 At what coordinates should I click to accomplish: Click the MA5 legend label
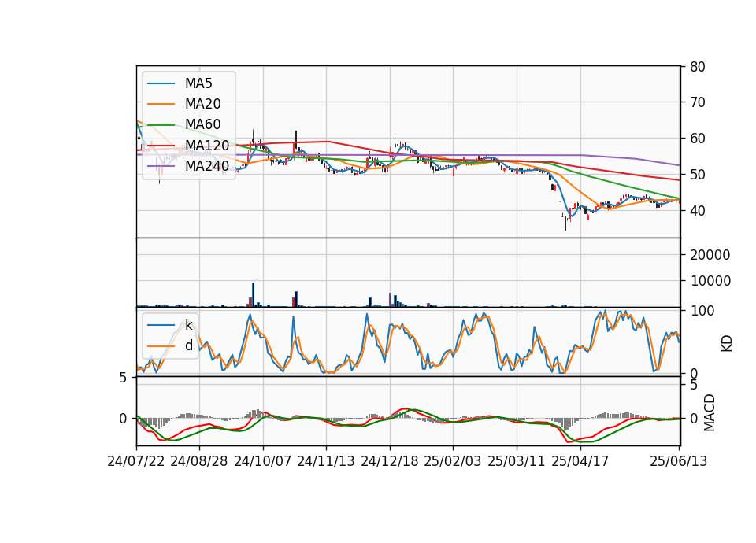(198, 83)
